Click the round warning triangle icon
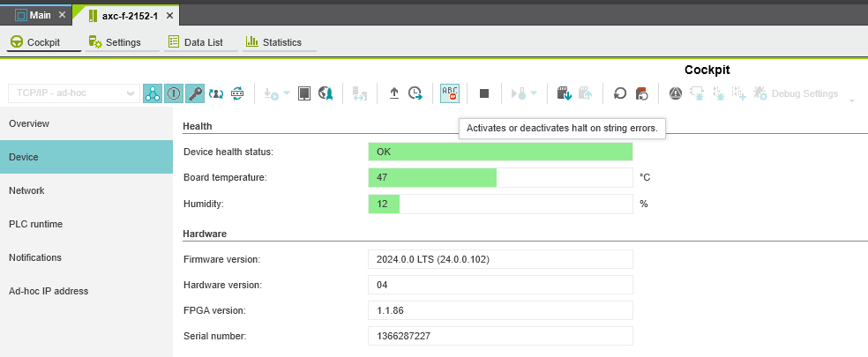Image resolution: width=868 pixels, height=357 pixels. coord(676,93)
